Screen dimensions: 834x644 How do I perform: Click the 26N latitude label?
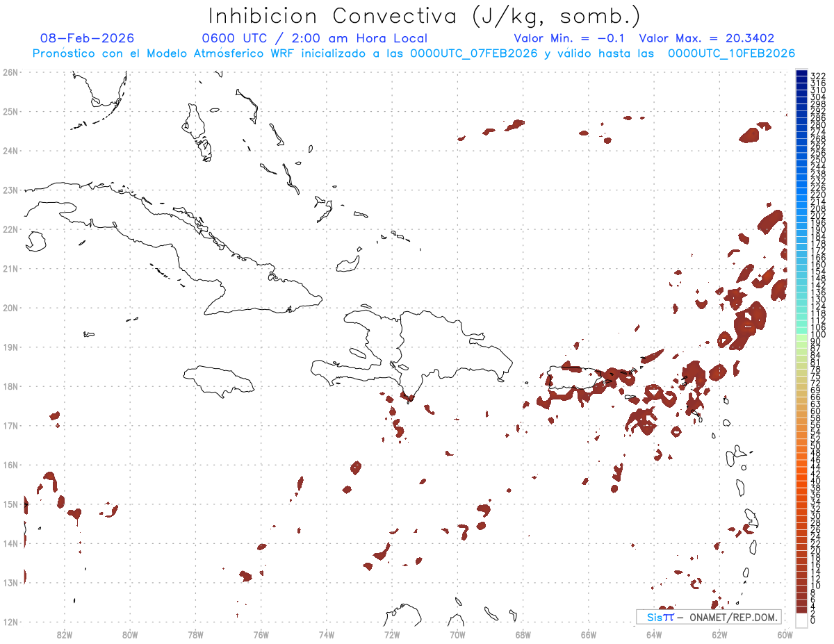click(x=10, y=72)
